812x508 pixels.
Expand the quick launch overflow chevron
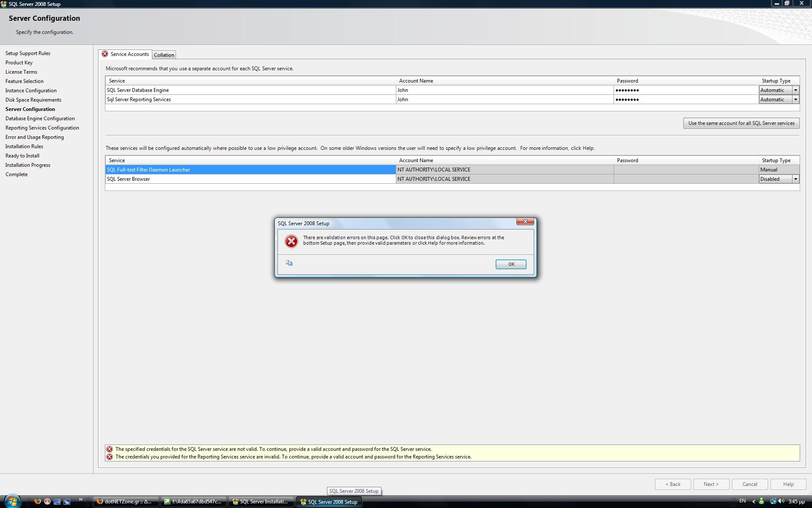pyautogui.click(x=80, y=500)
